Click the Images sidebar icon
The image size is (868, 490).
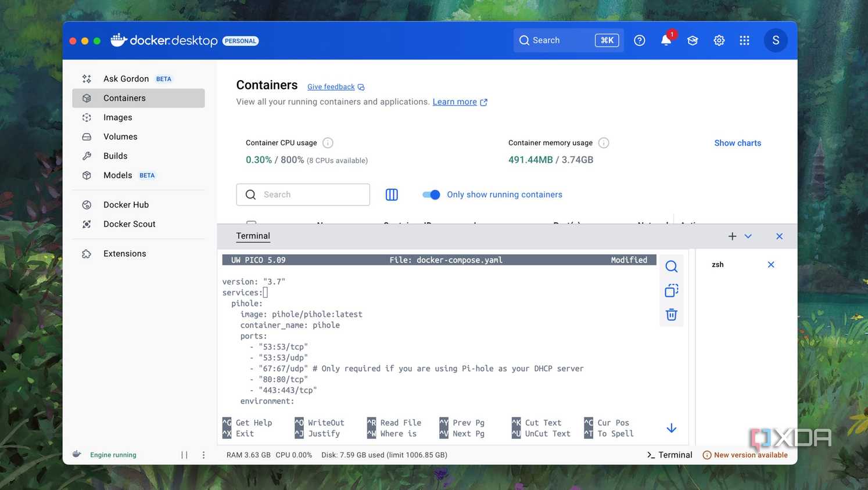click(x=87, y=117)
